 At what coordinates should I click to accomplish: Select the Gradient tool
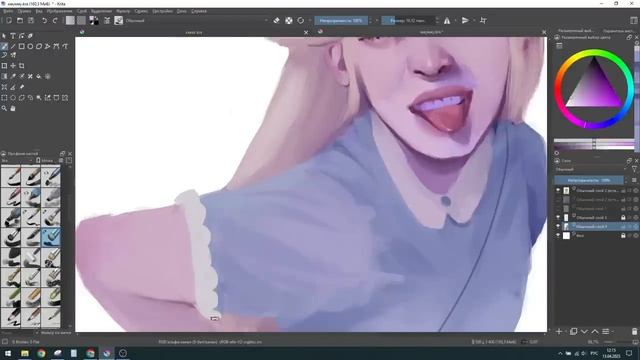click(x=4, y=76)
